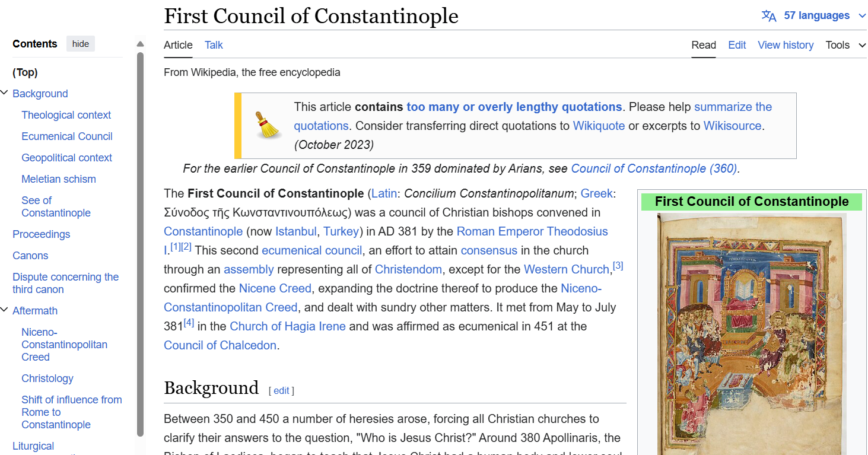Open 'too many or overly lengthy quotations' link
This screenshot has height=455, width=868.
click(514, 107)
